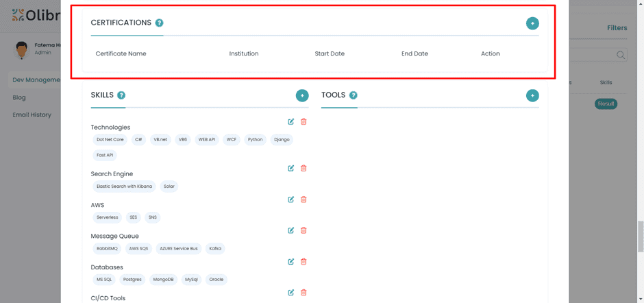Image resolution: width=644 pixels, height=303 pixels.
Task: Open Dev Management in the sidebar
Action: (36, 80)
